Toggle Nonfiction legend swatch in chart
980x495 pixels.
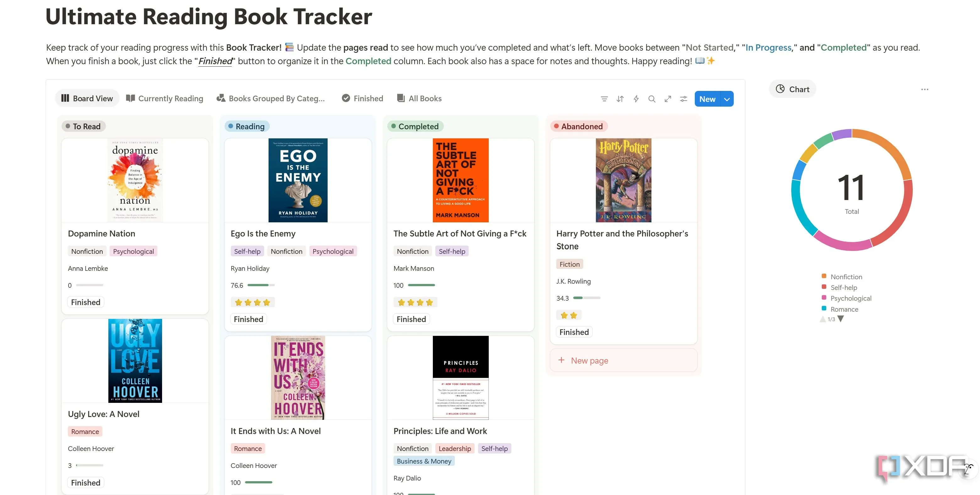point(824,276)
